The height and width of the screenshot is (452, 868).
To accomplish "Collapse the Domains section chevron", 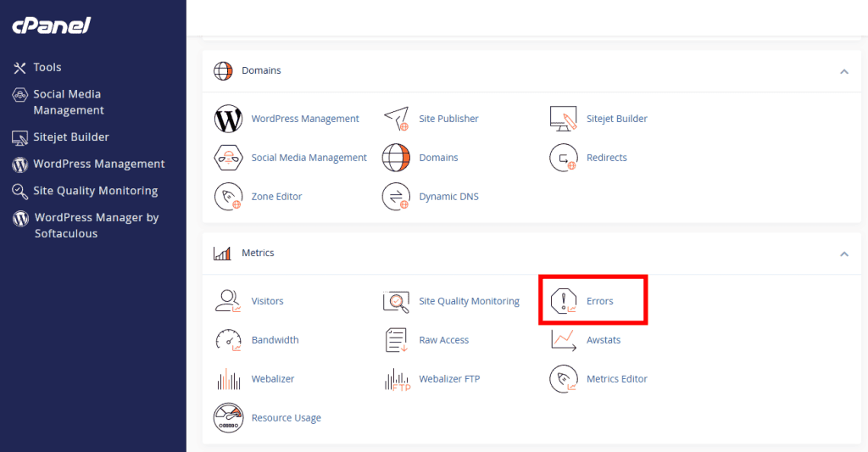I will tap(844, 71).
